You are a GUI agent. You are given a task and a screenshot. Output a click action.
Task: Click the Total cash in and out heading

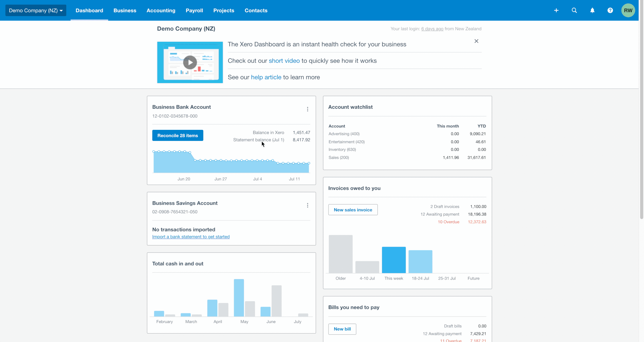pyautogui.click(x=178, y=264)
